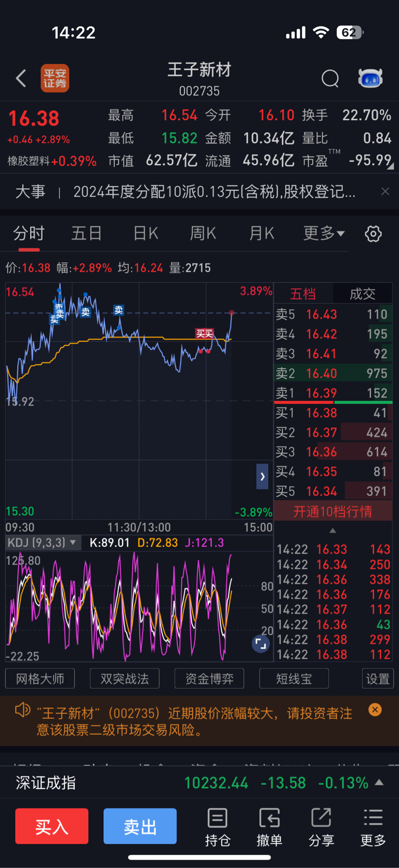Tap the 买买 marker on chart

204,334
